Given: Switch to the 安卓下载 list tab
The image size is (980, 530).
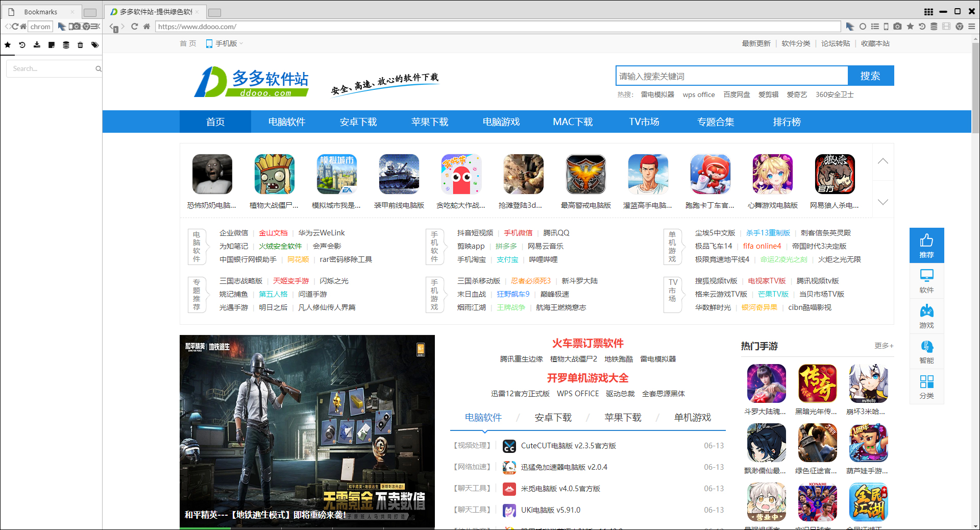Looking at the screenshot, I should pos(553,418).
